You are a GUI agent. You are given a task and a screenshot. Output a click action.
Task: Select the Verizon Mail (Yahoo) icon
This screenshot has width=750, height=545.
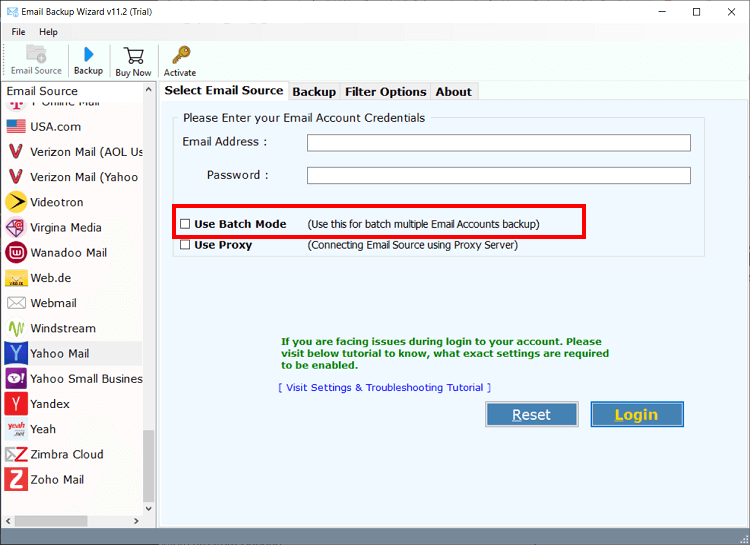pyautogui.click(x=16, y=177)
